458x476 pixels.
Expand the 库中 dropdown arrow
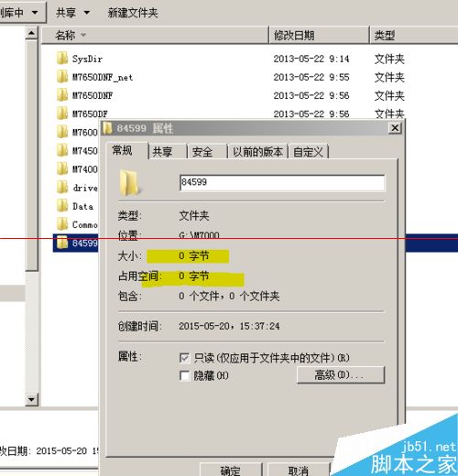(35, 13)
